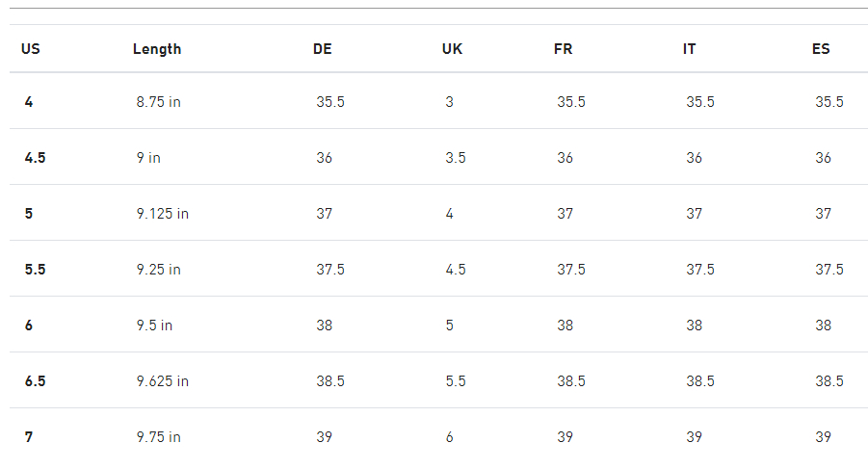Screen dimensions: 868x469
Task: Select UK size 5.5 cell
Action: 456,381
